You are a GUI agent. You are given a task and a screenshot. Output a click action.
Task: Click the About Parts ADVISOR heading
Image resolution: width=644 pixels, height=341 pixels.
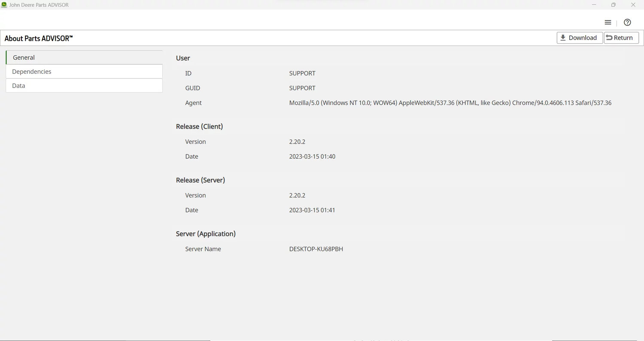point(39,39)
